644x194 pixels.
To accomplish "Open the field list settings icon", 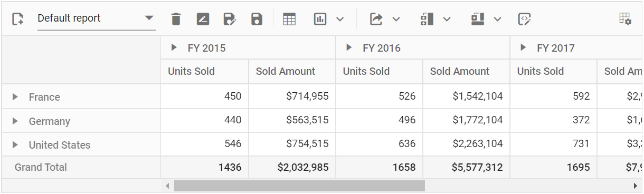I will 625,19.
